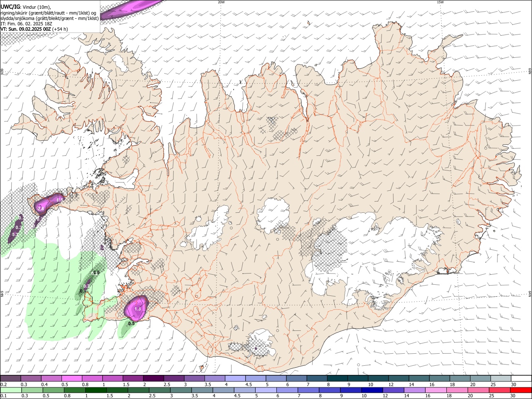Select the grey-teal 18 swatch in snow legend

(460, 379)
